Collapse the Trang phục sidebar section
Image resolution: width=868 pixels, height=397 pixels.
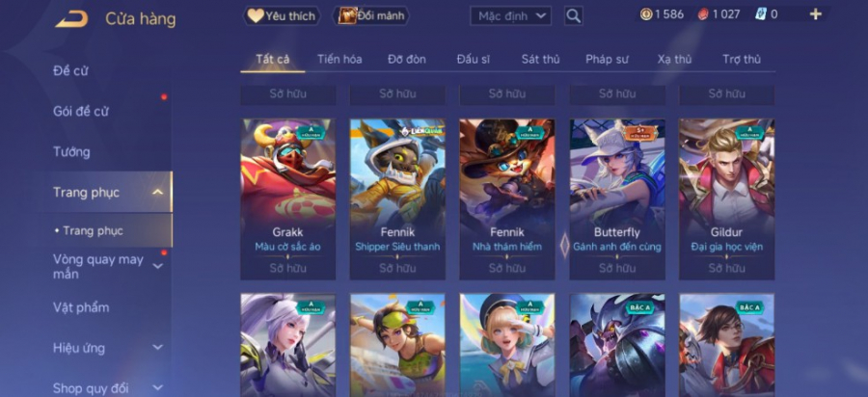(x=158, y=192)
